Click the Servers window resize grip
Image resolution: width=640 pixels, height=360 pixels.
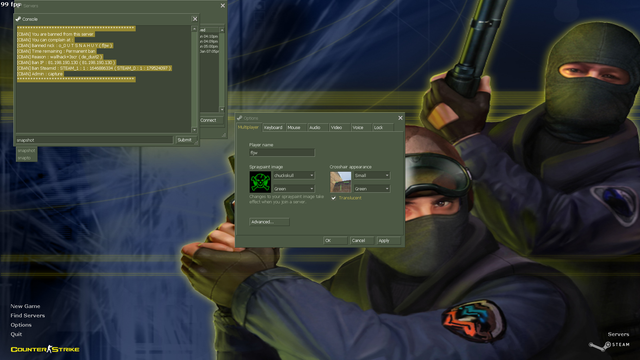coord(224,135)
